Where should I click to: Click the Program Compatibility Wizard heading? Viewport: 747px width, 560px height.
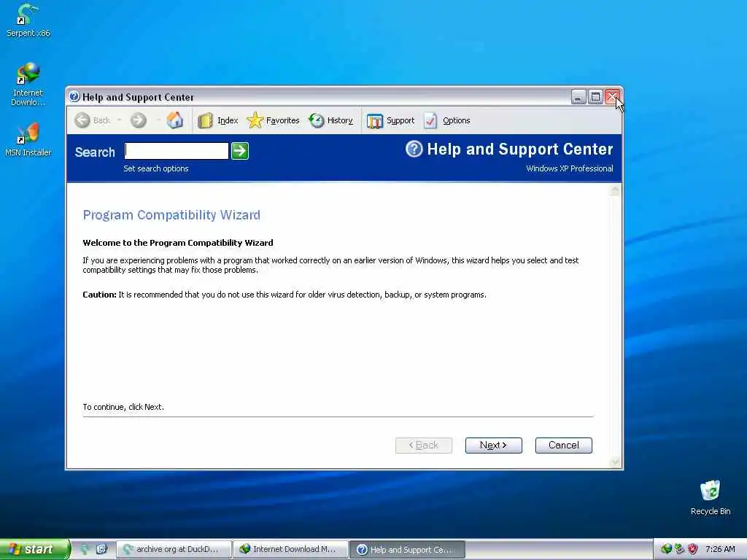pyautogui.click(x=171, y=215)
